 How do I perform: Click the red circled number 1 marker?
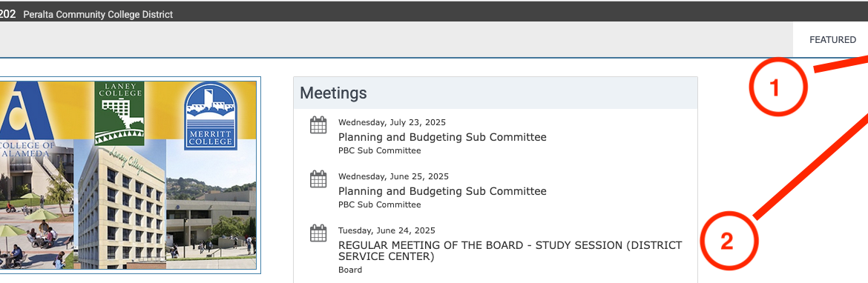coord(777,87)
